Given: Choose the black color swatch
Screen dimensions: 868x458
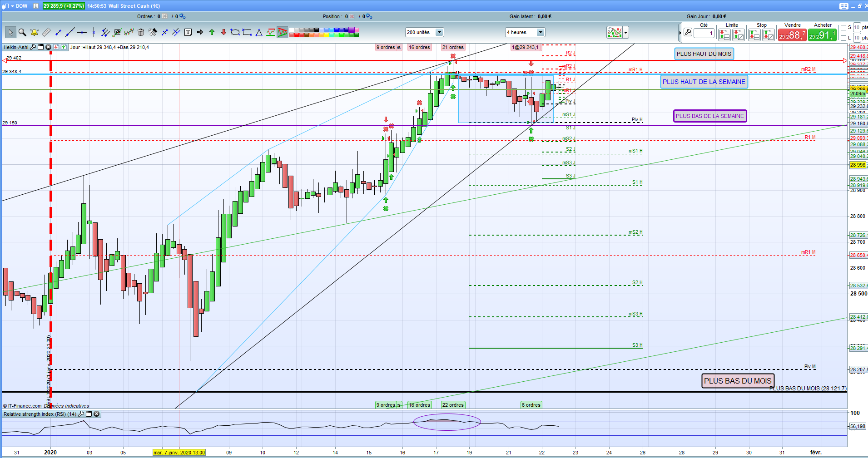Looking at the screenshot, I should 317,30.
